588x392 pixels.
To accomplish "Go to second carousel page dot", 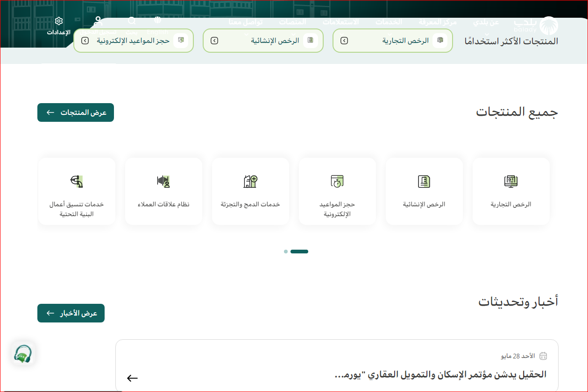I will click(x=285, y=252).
